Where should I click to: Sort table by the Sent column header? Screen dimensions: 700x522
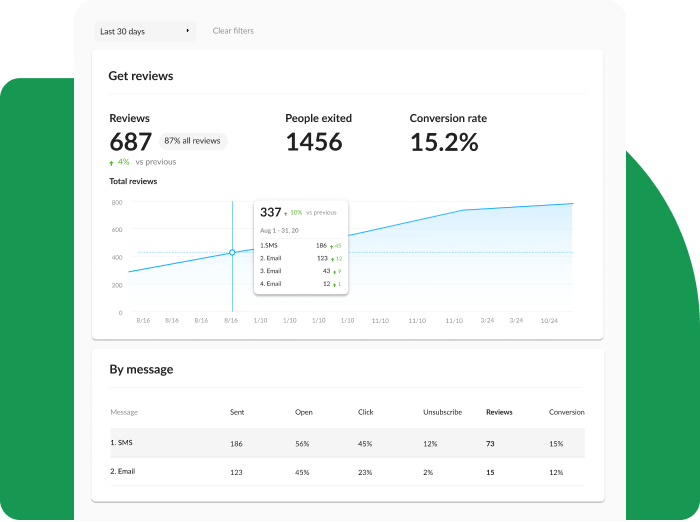pos(239,412)
